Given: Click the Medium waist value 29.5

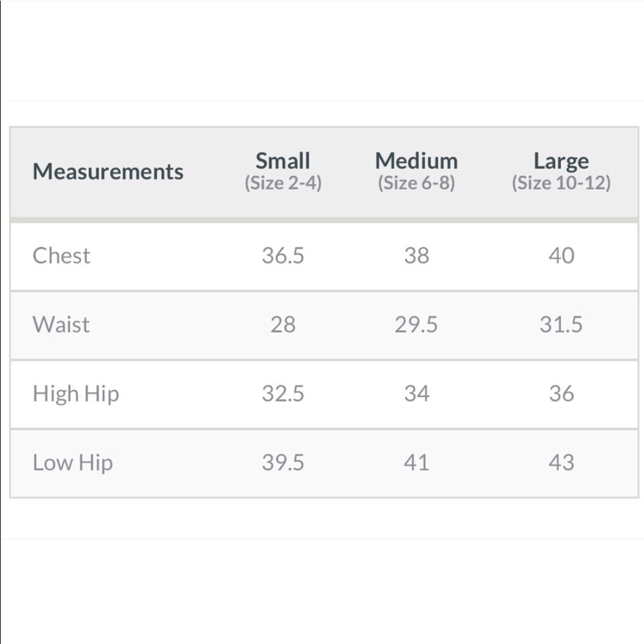Looking at the screenshot, I should pyautogui.click(x=416, y=325).
